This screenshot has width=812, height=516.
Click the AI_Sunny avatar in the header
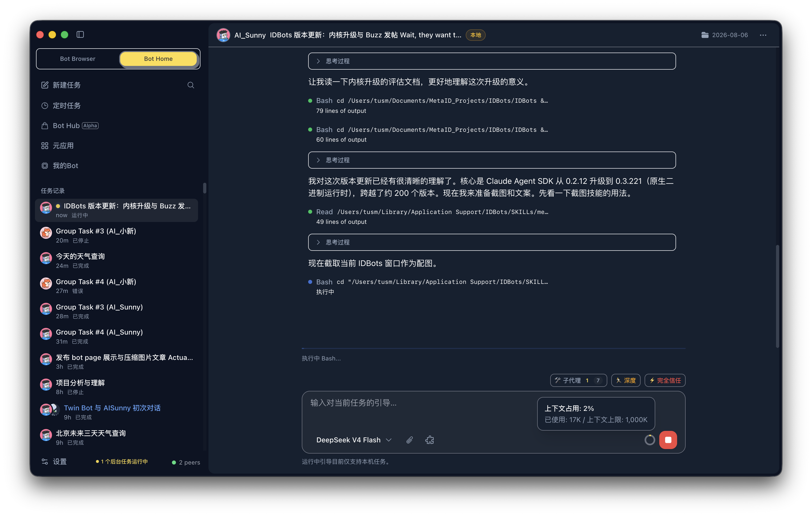[223, 35]
